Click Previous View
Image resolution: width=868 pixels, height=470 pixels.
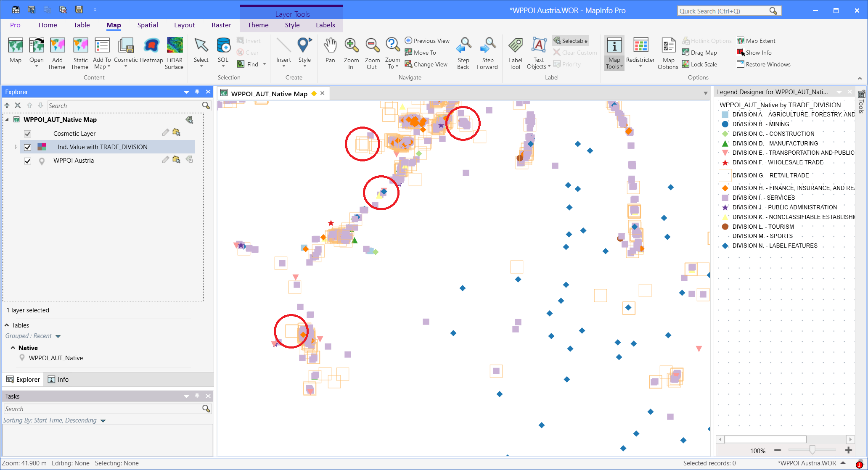(x=427, y=41)
